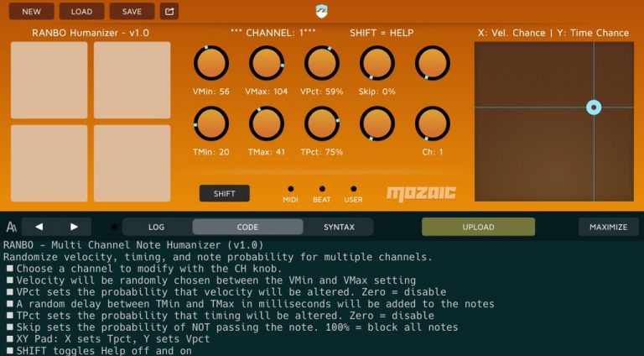Go to the next page with right arrow
Viewport: 644px width, 356px height.
click(x=74, y=227)
